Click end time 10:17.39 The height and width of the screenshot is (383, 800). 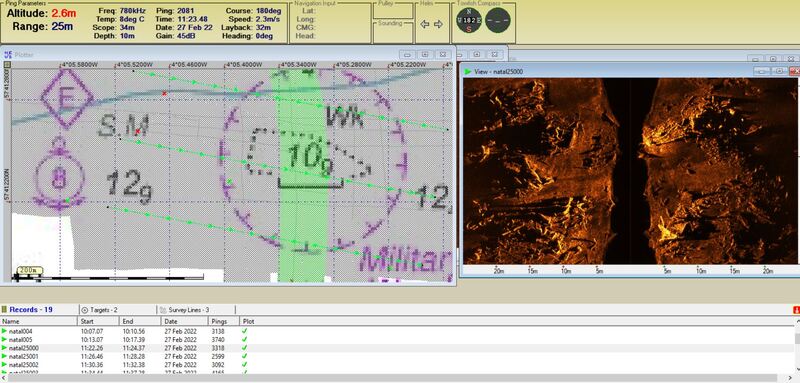(134, 340)
